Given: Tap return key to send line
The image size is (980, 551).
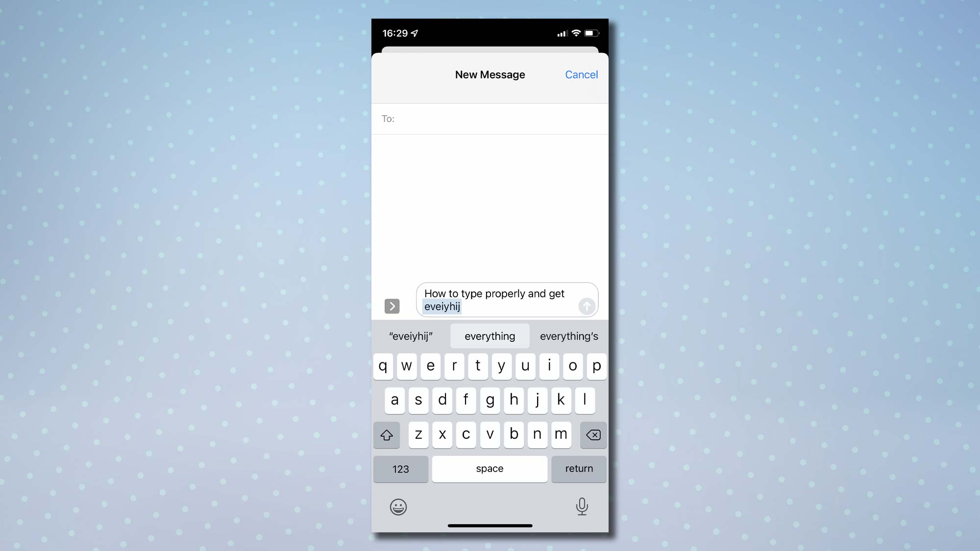Looking at the screenshot, I should pyautogui.click(x=579, y=468).
